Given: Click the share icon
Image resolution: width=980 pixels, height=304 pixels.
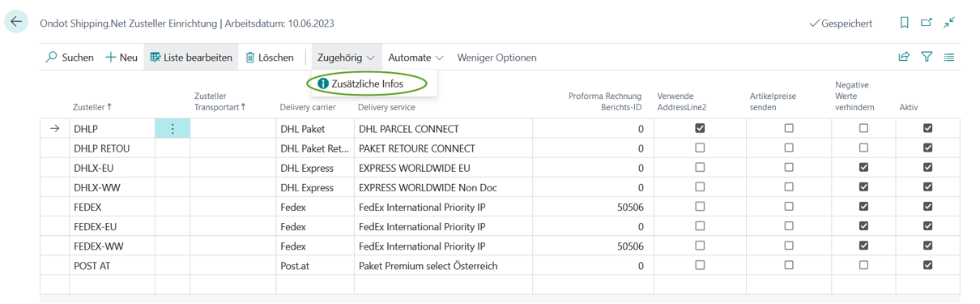Looking at the screenshot, I should (904, 58).
